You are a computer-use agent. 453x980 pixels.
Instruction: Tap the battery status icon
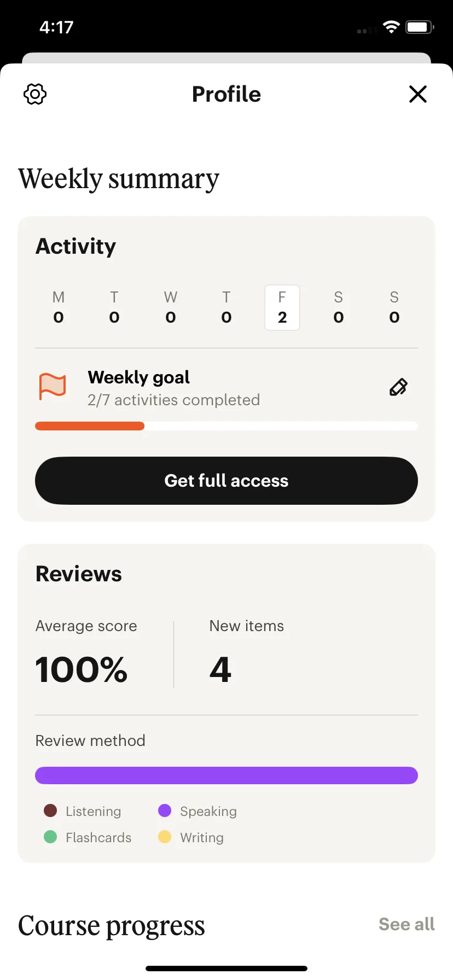click(420, 27)
